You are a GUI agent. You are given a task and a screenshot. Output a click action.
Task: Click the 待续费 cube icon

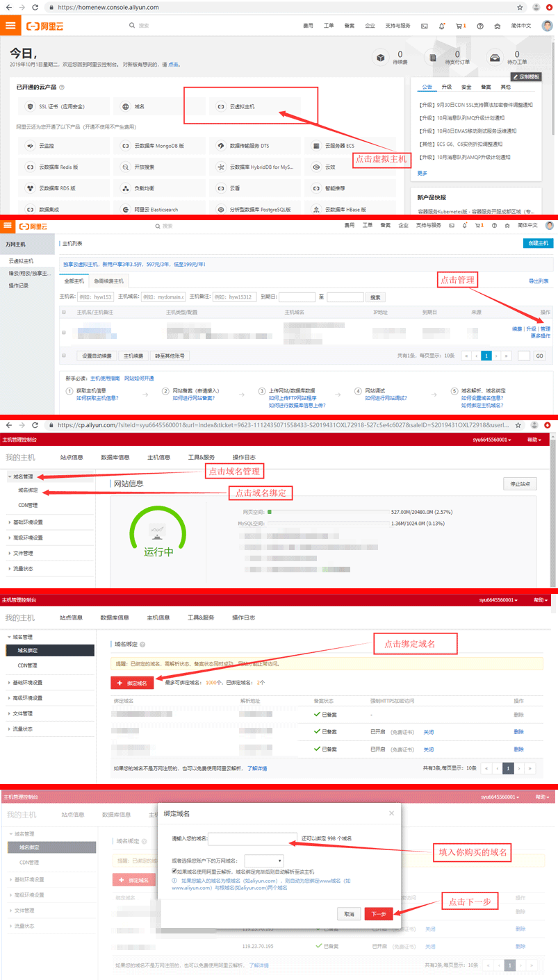click(380, 58)
